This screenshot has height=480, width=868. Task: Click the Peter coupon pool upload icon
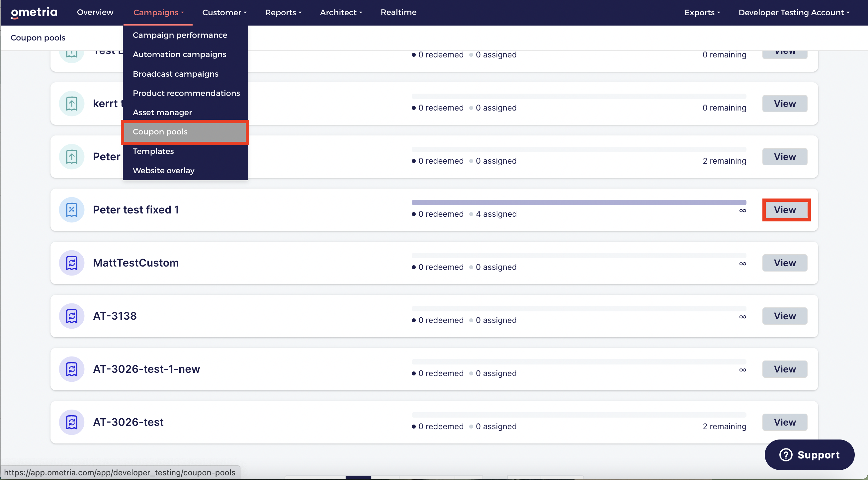point(71,157)
